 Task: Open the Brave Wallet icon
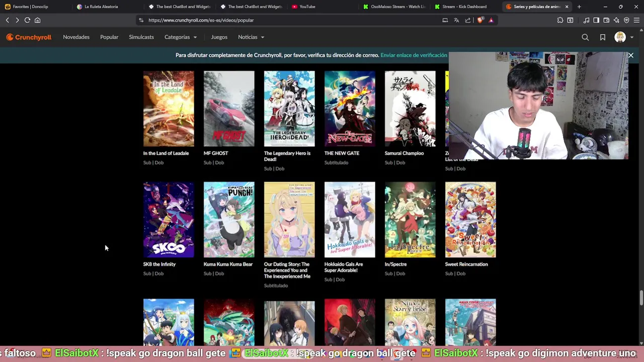click(x=606, y=20)
